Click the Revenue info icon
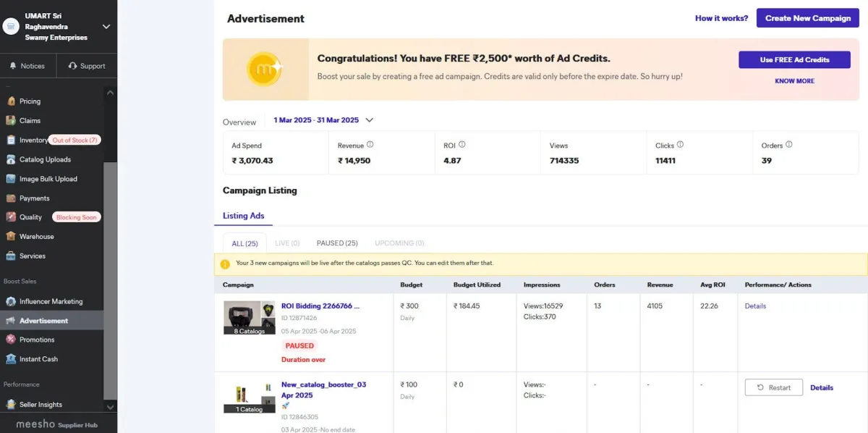Viewport: 868px width, 433px height. coord(370,145)
